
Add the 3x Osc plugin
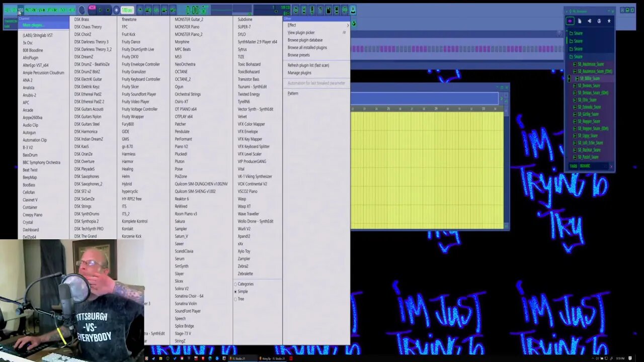pyautogui.click(x=28, y=43)
